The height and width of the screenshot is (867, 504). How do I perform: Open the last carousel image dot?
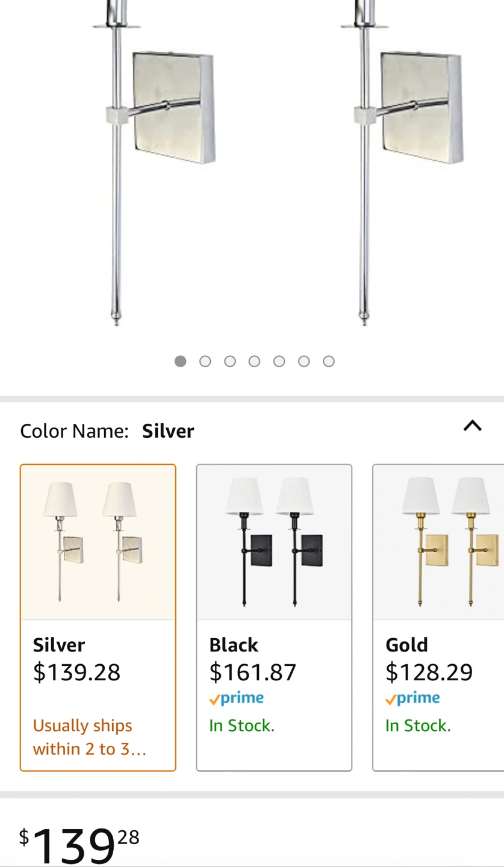329,361
